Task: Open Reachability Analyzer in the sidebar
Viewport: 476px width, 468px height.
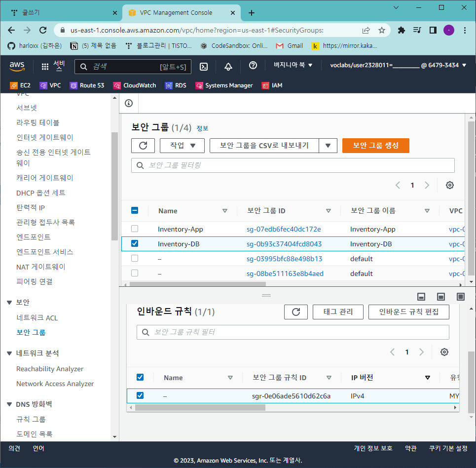Action: (50, 369)
